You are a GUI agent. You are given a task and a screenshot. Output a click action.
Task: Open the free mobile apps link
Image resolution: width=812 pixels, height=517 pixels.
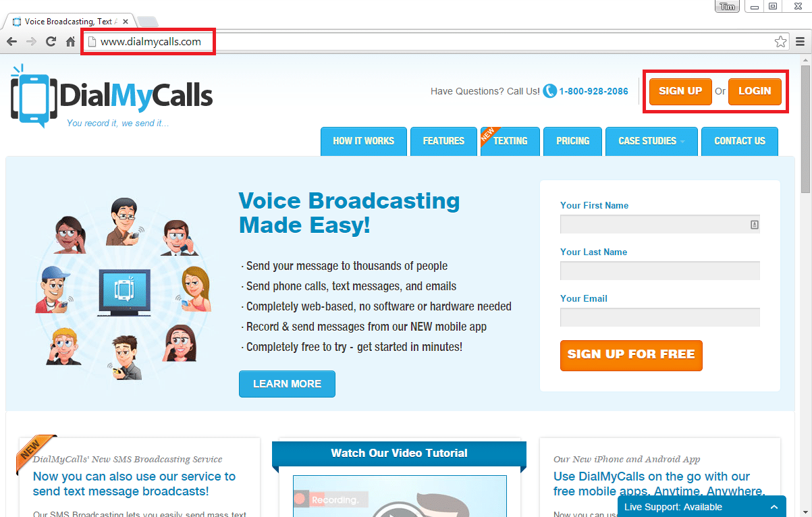[659, 484]
